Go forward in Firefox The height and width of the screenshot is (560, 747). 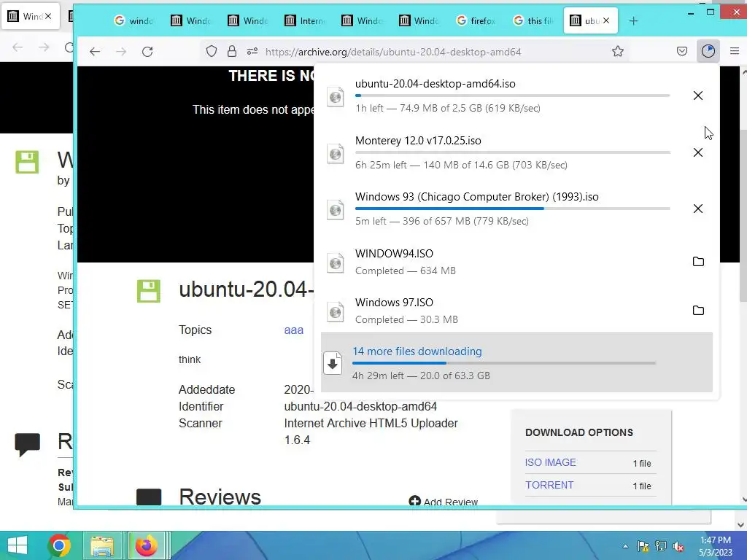(x=121, y=52)
